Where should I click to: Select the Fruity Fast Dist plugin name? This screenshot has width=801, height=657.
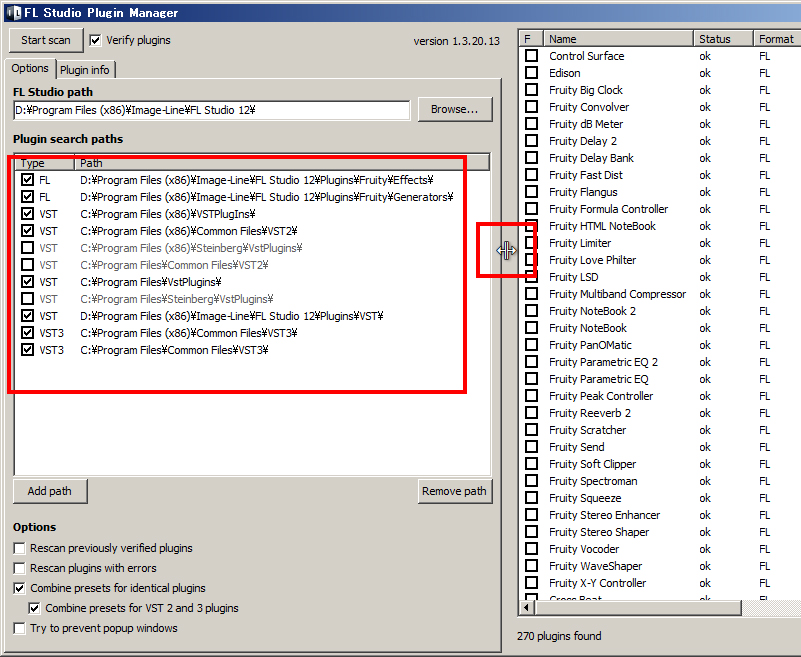[x=586, y=175]
